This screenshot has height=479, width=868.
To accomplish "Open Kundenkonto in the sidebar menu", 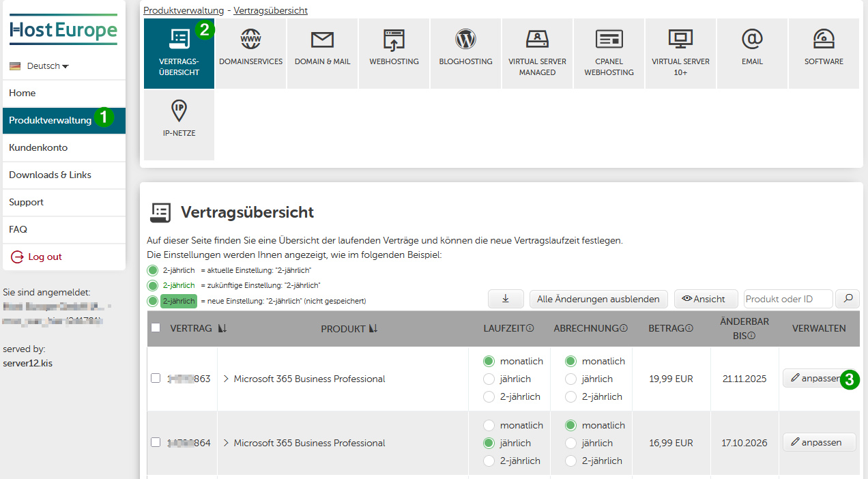I will click(38, 147).
